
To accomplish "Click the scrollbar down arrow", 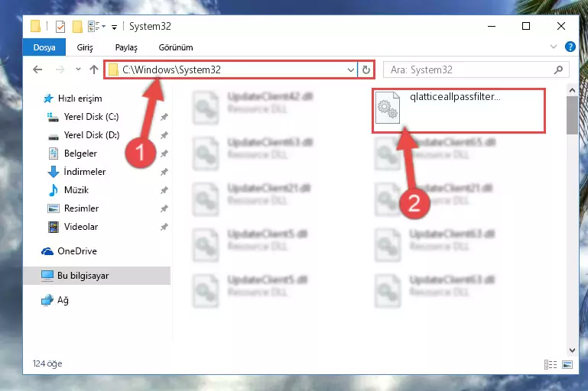I will click(x=572, y=351).
